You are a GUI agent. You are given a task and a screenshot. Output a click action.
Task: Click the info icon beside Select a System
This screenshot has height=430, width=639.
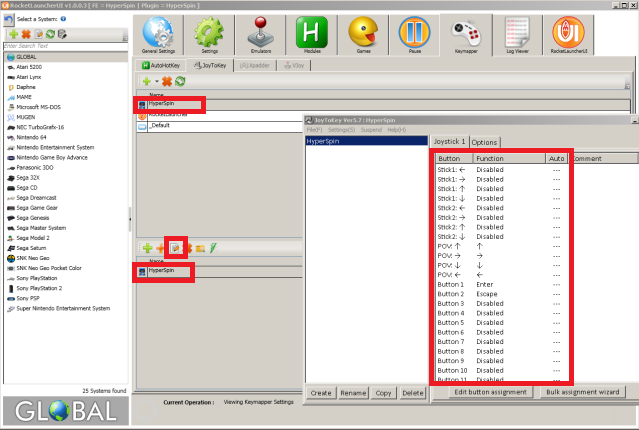tap(63, 19)
